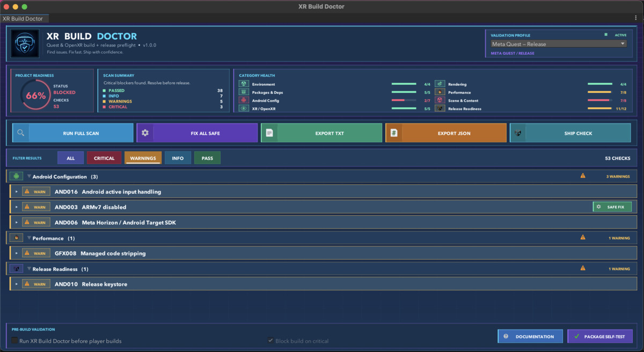This screenshot has width=644, height=352.
Task: Collapse the Release Readiness group
Action: click(30, 269)
